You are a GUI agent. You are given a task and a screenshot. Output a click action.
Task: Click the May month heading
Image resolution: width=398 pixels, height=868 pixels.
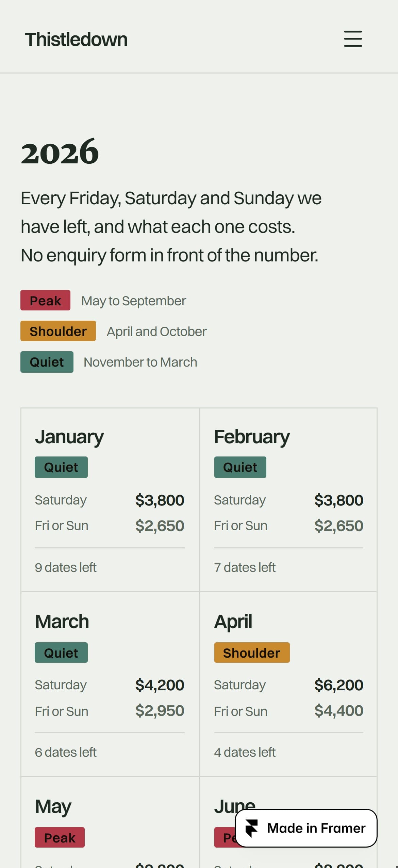point(53,807)
